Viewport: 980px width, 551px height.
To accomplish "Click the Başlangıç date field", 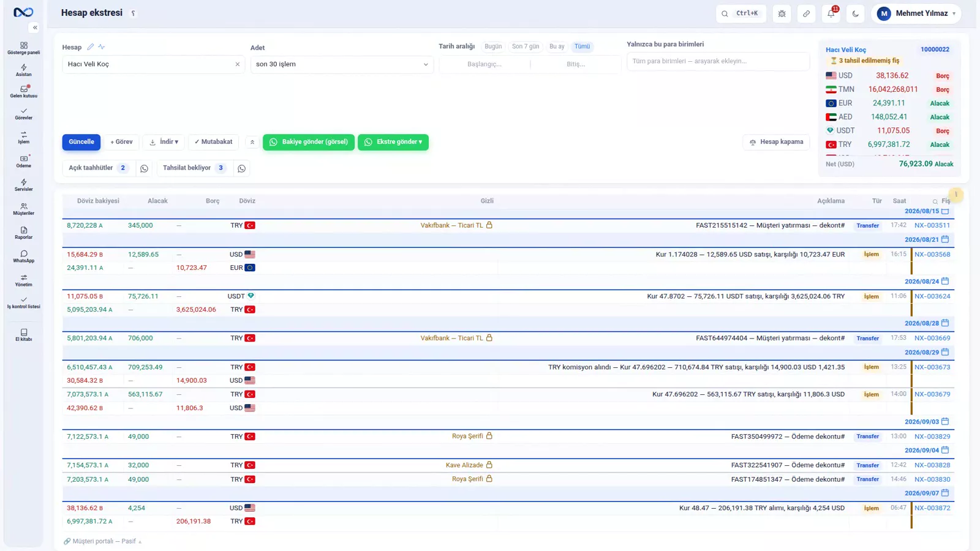I will click(x=484, y=64).
